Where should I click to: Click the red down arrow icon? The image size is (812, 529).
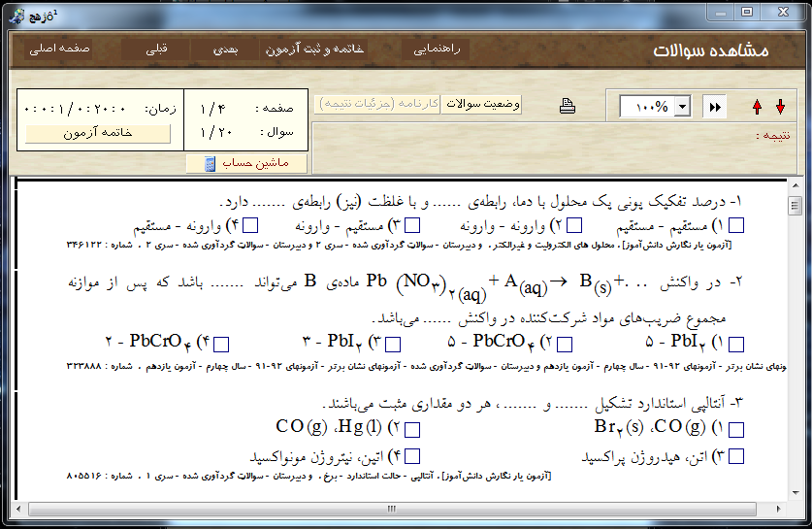tap(780, 107)
